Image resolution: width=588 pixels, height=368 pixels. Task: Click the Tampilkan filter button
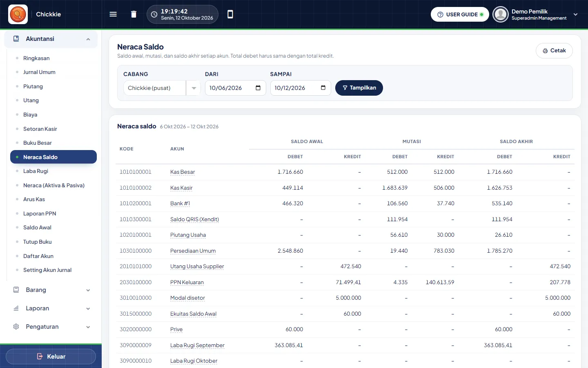click(x=359, y=88)
